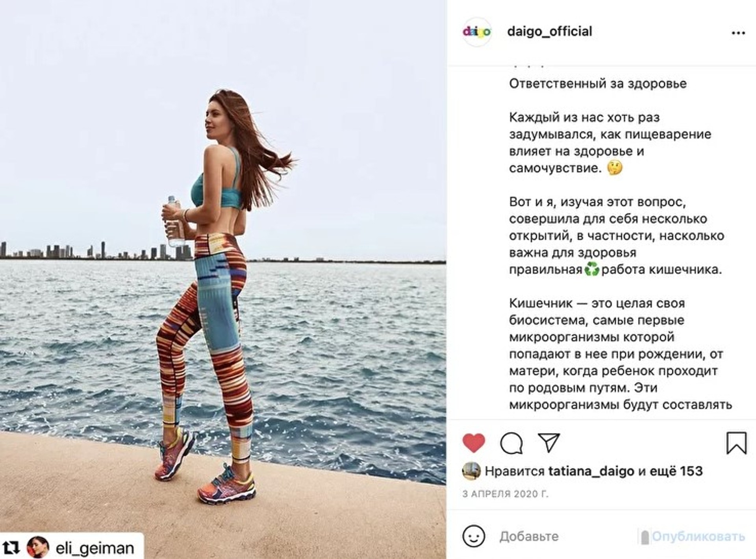Share post via the paper plane icon

548,443
